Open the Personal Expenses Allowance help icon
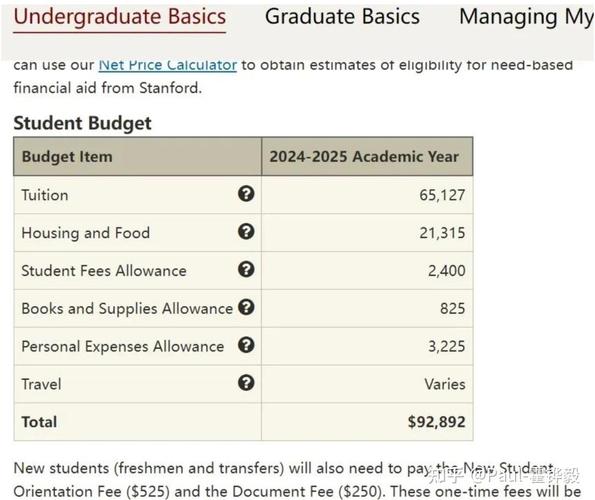Viewport: 595px width, 500px height. click(246, 345)
